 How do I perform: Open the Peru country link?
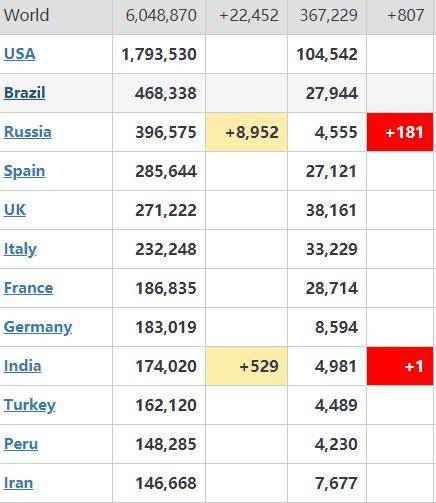click(x=21, y=444)
